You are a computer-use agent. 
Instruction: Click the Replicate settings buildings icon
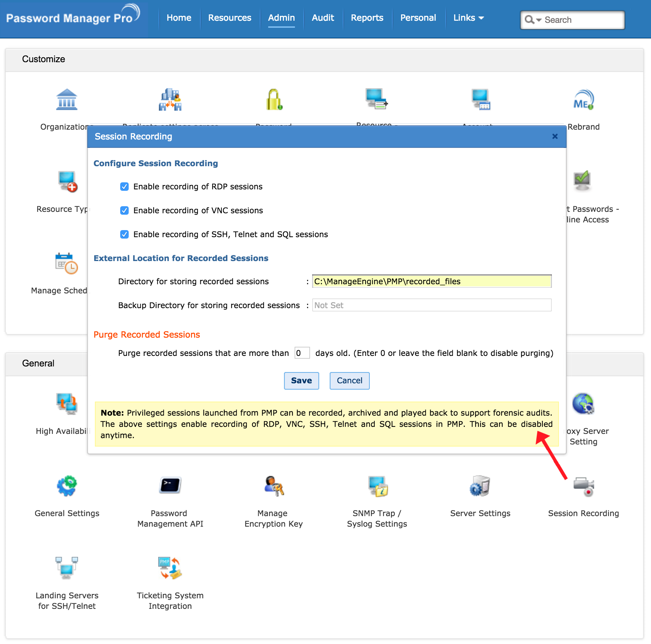pos(170,100)
